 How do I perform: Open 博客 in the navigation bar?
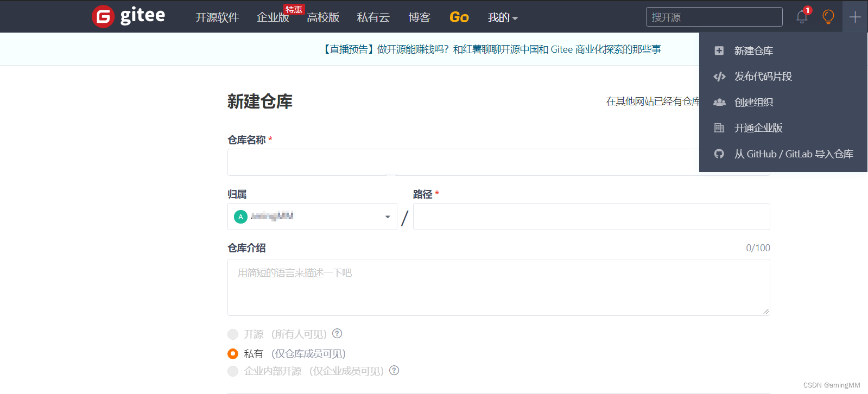(420, 17)
